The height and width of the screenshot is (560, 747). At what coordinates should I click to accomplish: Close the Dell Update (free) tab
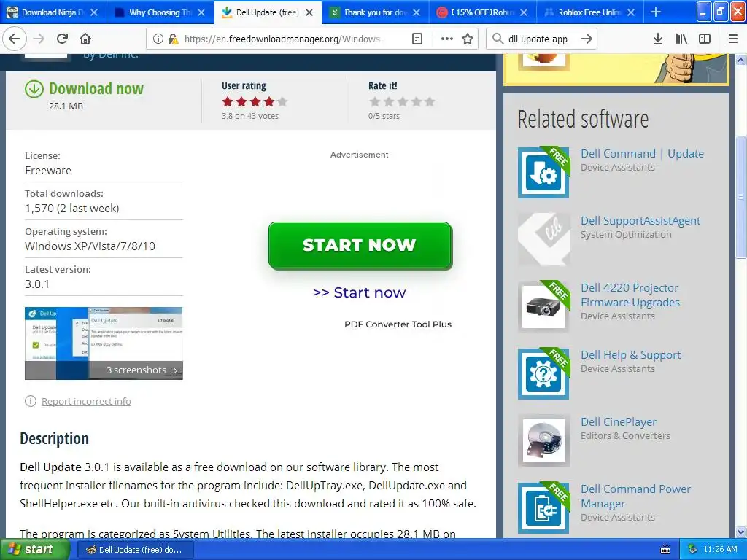(309, 12)
